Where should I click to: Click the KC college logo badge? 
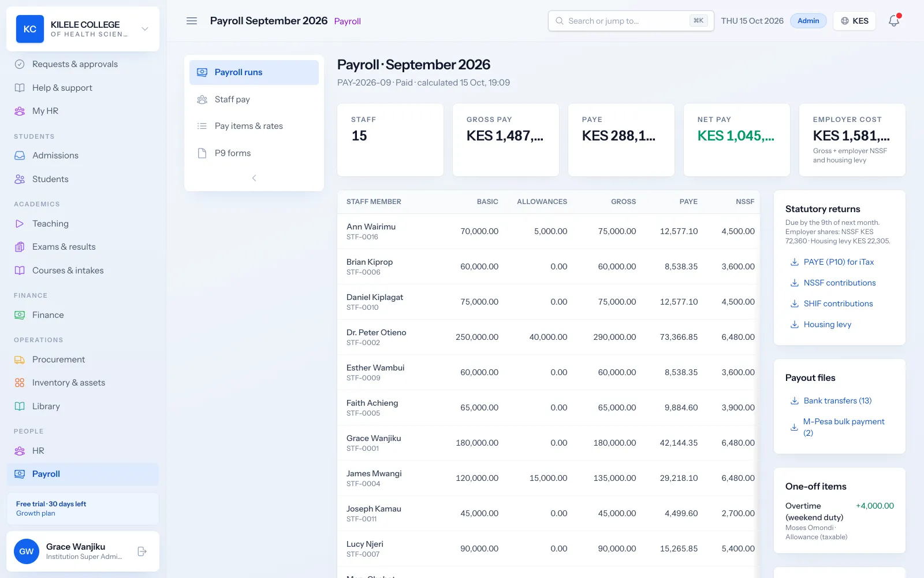(30, 29)
